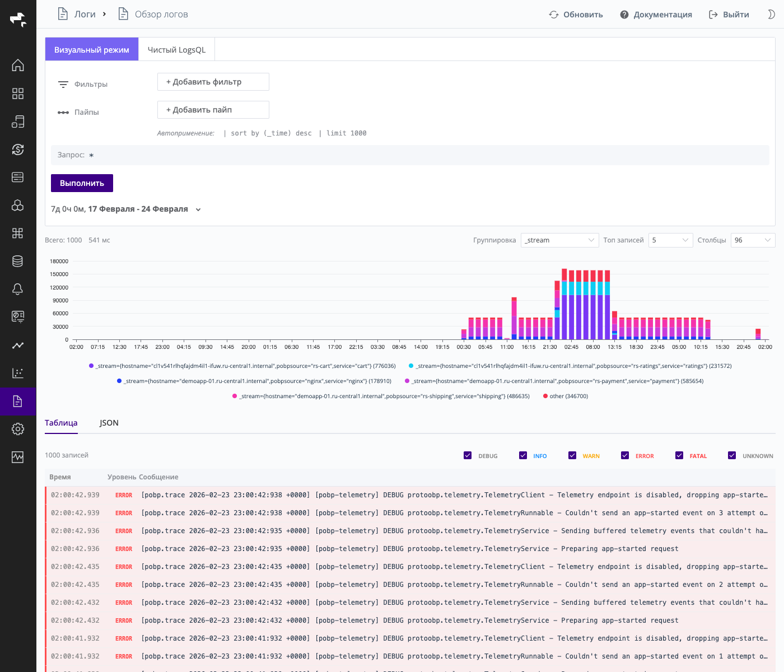Image resolution: width=784 pixels, height=672 pixels.
Task: Switch to the Чистый LogsQL tab
Action: (176, 49)
